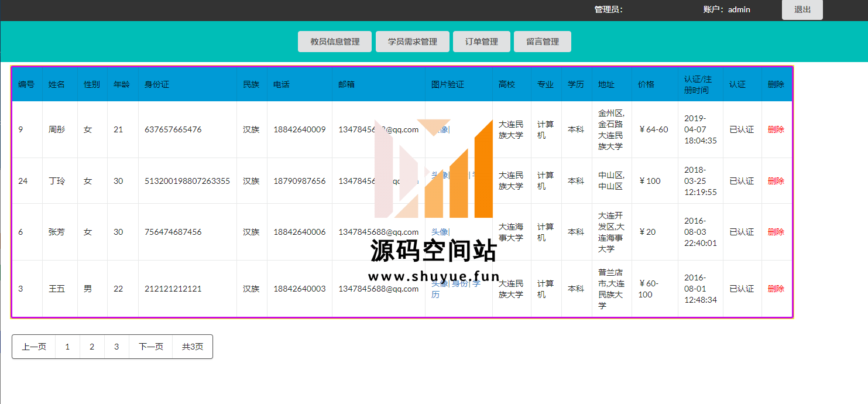Click the 退出 logout button
This screenshot has width=868, height=404.
pyautogui.click(x=802, y=10)
